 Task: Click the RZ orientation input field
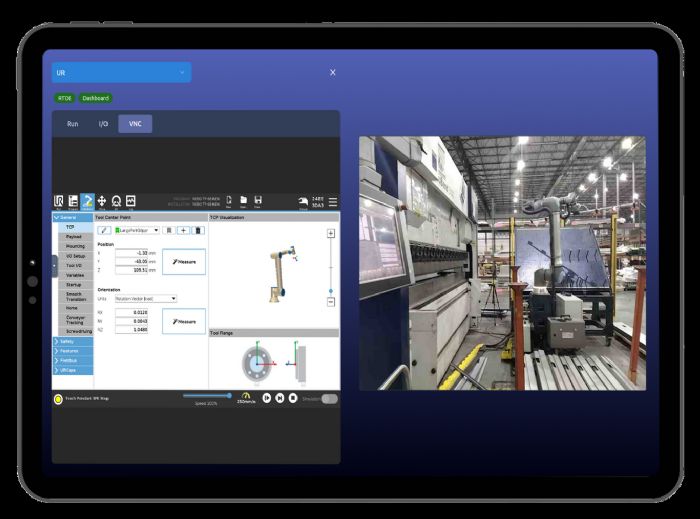(x=131, y=329)
